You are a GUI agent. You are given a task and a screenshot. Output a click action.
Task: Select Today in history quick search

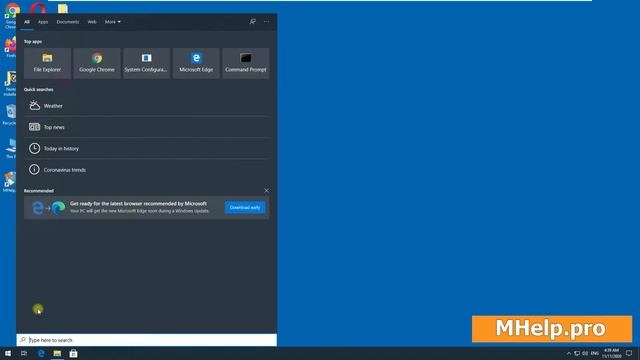pos(147,149)
